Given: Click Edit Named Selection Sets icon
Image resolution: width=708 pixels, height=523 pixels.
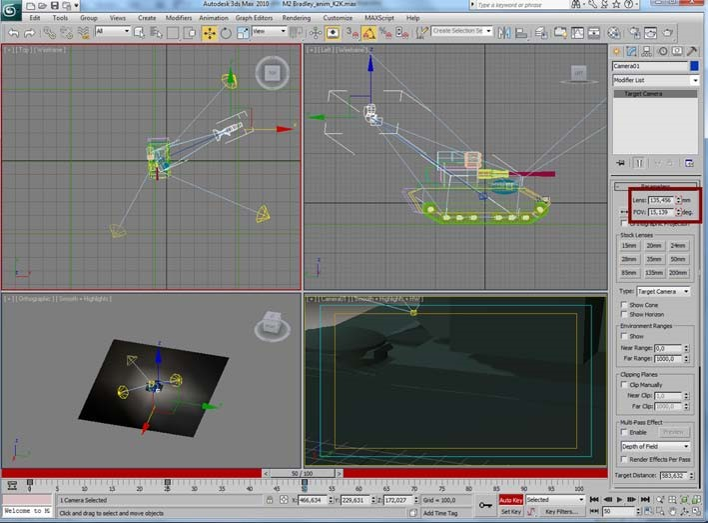Looking at the screenshot, I should [x=421, y=33].
